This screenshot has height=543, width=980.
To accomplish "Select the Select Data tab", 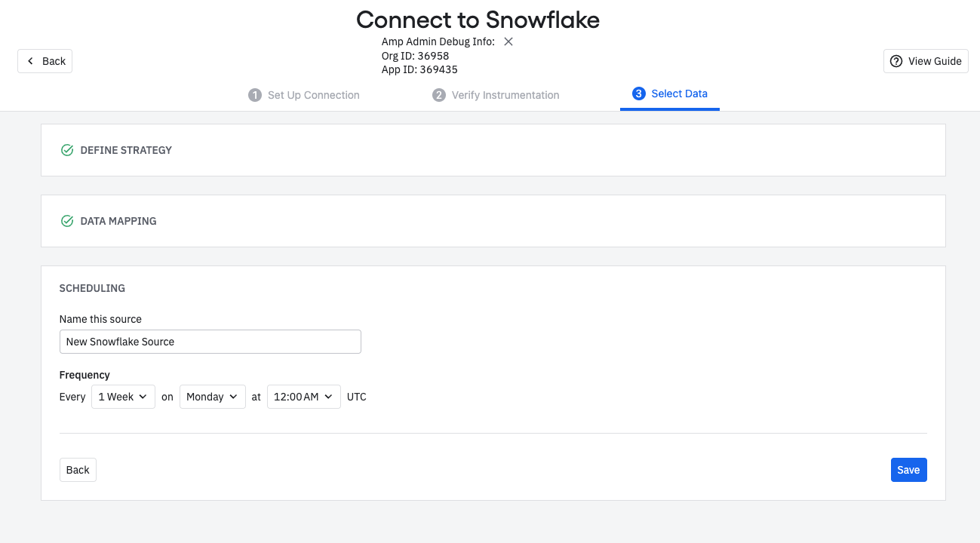I will click(670, 94).
